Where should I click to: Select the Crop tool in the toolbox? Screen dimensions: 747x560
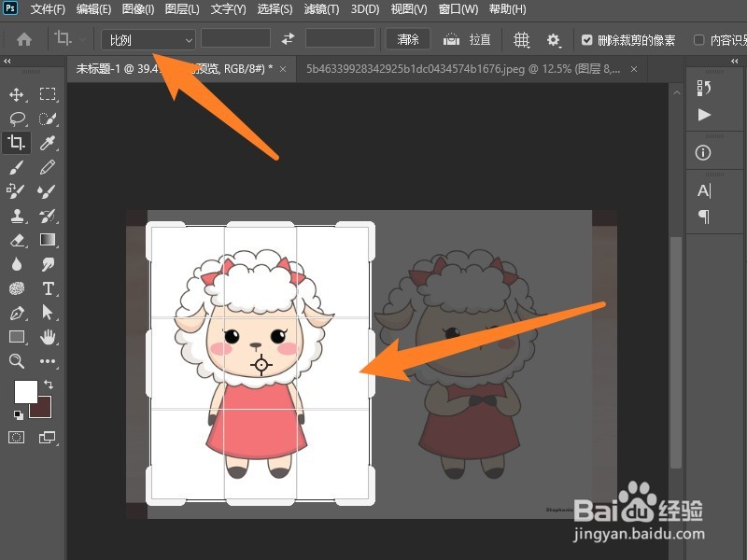[x=16, y=143]
